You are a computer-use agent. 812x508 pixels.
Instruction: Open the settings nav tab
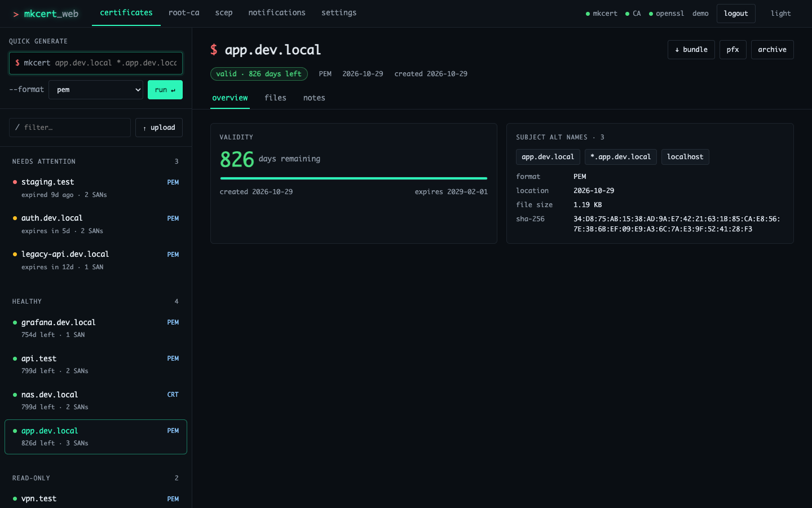pos(339,13)
